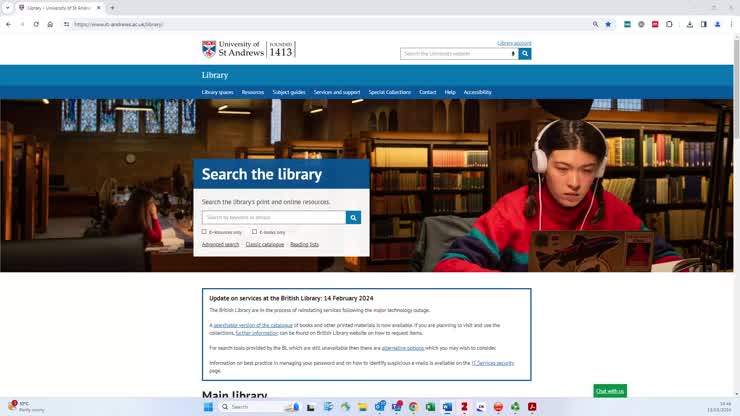Image resolution: width=740 pixels, height=416 pixels.
Task: Open the taskbar clock and date
Action: tap(719, 407)
